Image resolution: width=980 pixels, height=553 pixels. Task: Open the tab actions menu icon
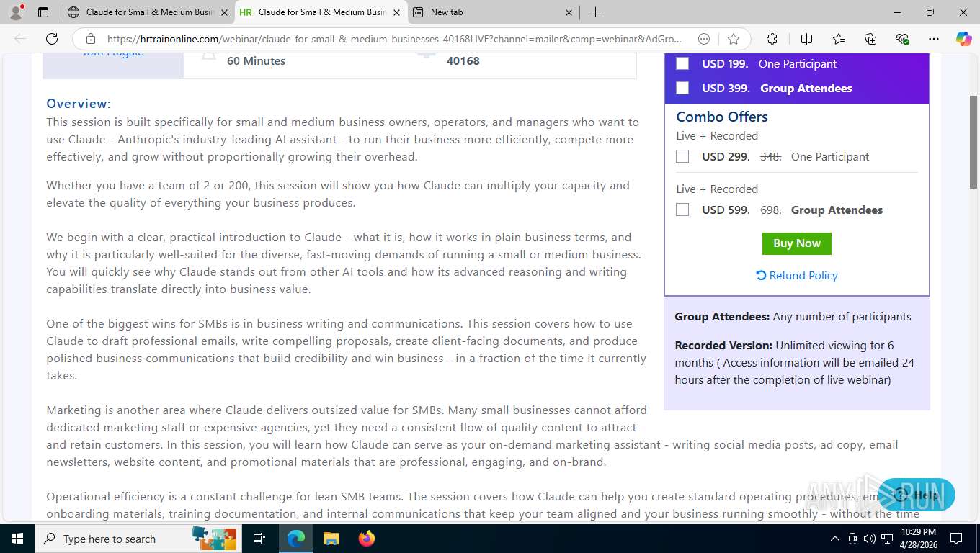tap(43, 12)
